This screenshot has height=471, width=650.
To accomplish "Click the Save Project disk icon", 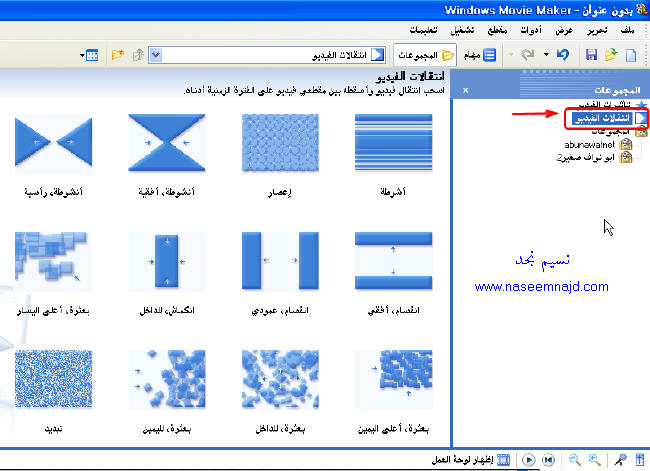I will click(591, 53).
